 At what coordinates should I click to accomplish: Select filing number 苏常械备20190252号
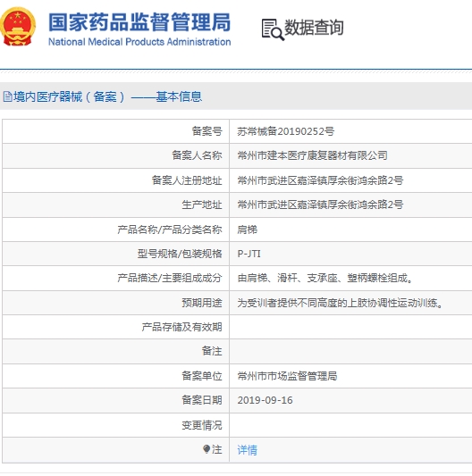286,131
